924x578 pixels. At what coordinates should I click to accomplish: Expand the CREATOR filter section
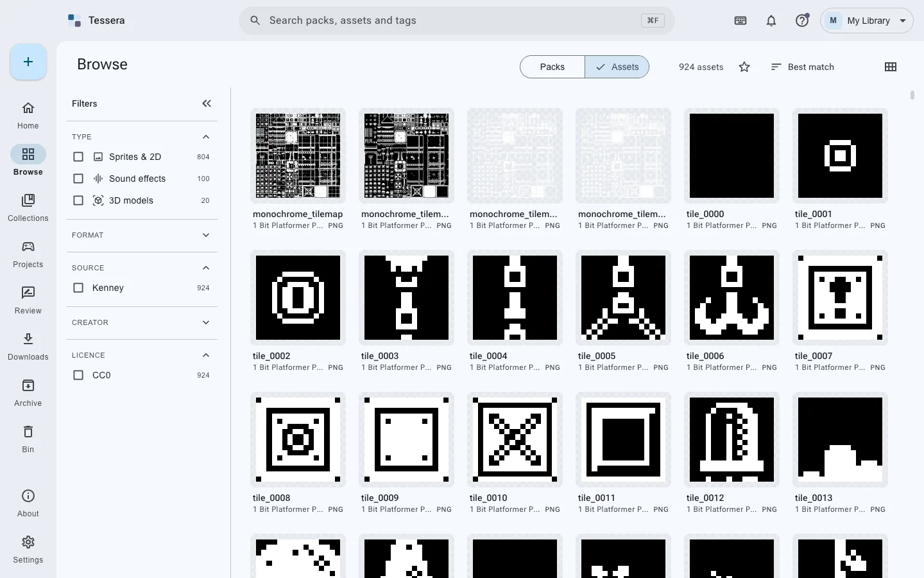(x=206, y=322)
